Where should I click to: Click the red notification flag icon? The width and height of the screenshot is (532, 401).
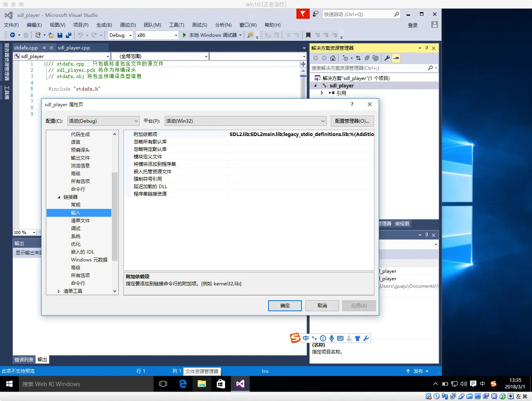point(303,14)
